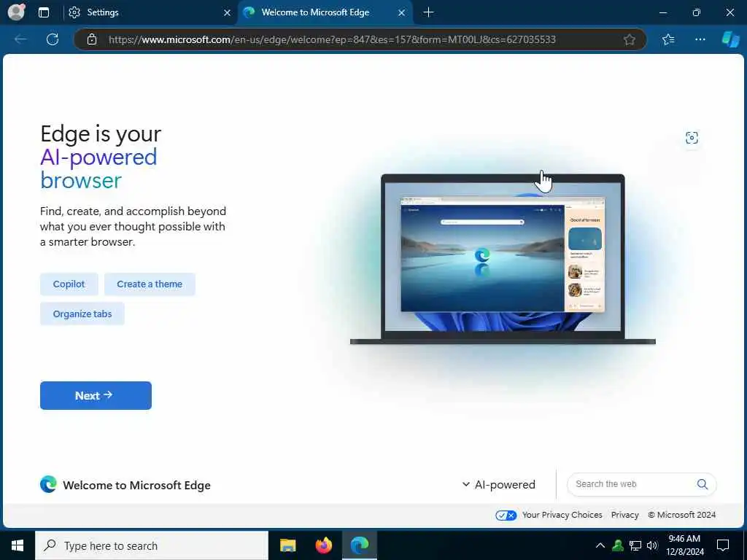Viewport: 747px width, 560px height.
Task: Open the Privacy link
Action: (x=625, y=515)
